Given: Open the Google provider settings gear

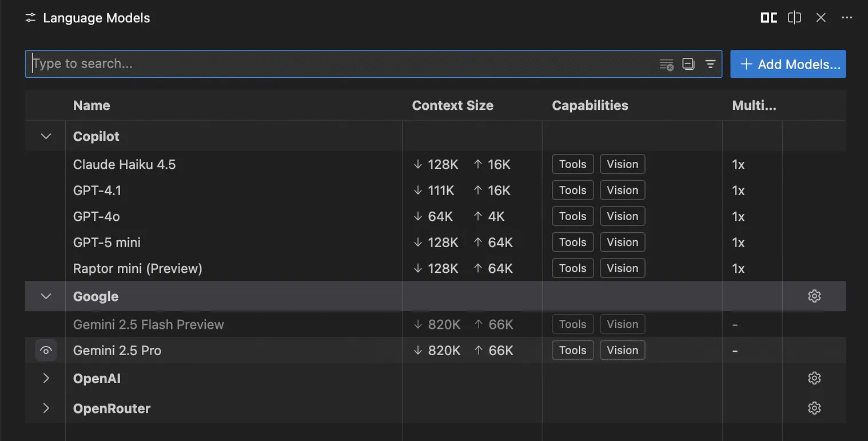Looking at the screenshot, I should point(814,296).
